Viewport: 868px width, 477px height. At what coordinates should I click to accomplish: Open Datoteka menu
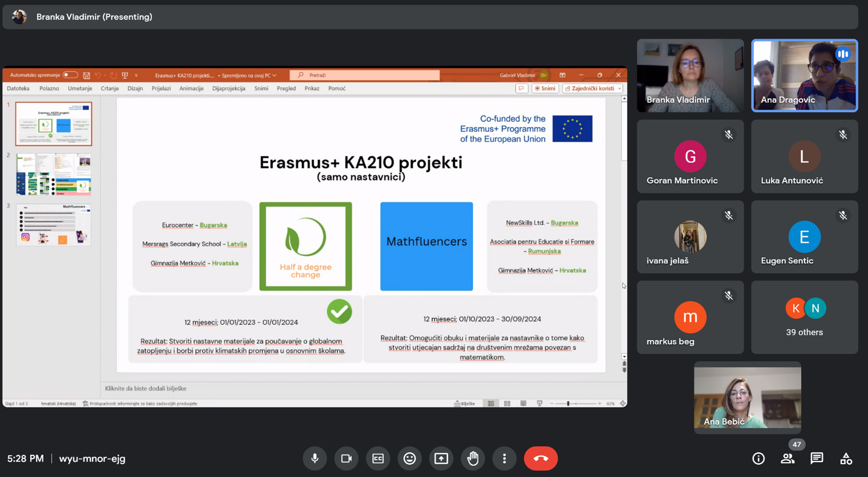tap(18, 89)
